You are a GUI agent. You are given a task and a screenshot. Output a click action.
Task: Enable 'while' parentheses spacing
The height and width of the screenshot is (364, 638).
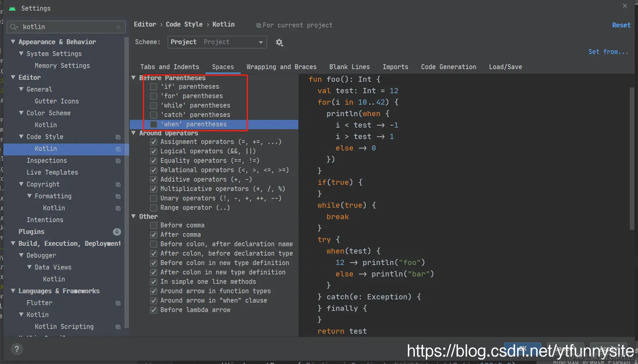coord(153,106)
